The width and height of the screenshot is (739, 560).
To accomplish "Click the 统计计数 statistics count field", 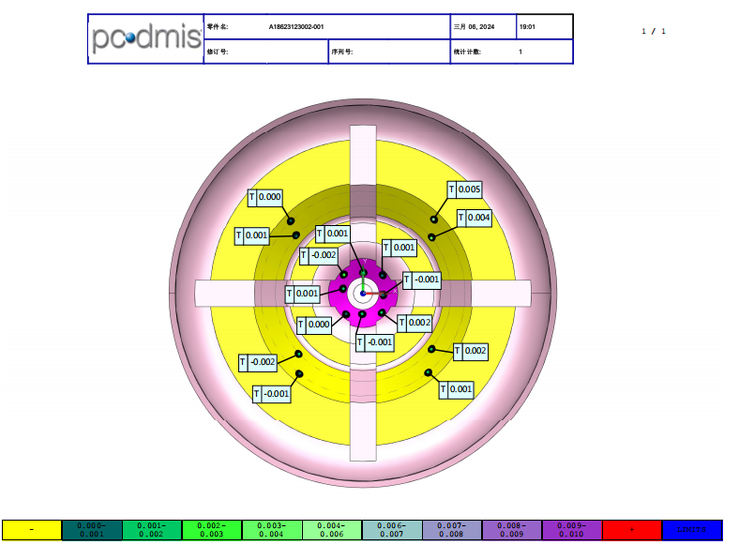I will (x=467, y=53).
